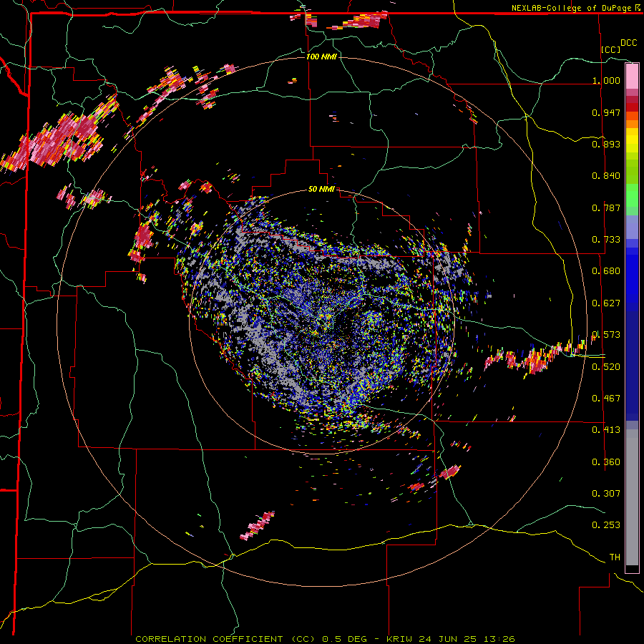Click the CORRELATION COEFFICIENT caption at the bottom
Image resolution: width=644 pixels, height=644 pixels.
pos(325,639)
